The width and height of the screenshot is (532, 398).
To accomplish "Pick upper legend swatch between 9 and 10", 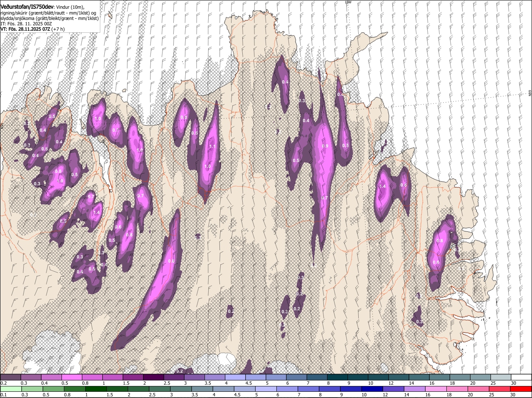I will (x=358, y=377).
